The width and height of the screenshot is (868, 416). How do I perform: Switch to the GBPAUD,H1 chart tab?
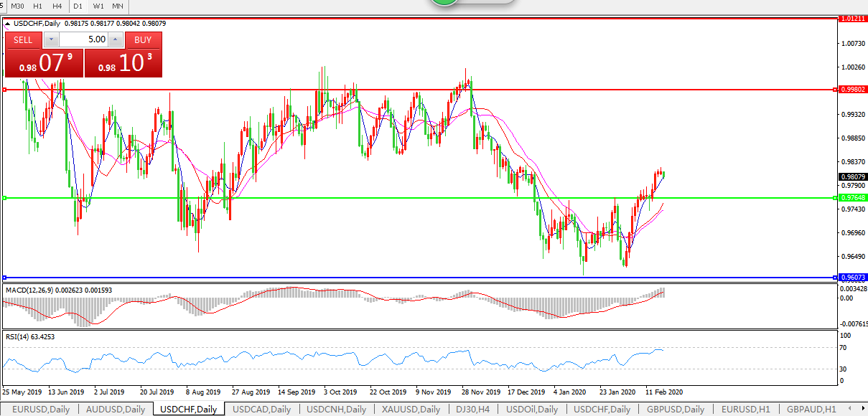811,410
